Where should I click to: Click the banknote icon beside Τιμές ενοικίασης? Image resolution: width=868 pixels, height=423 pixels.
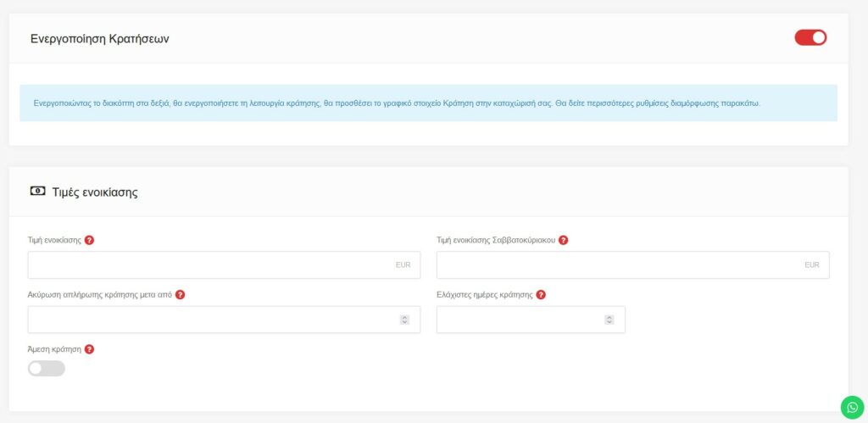pyautogui.click(x=37, y=192)
